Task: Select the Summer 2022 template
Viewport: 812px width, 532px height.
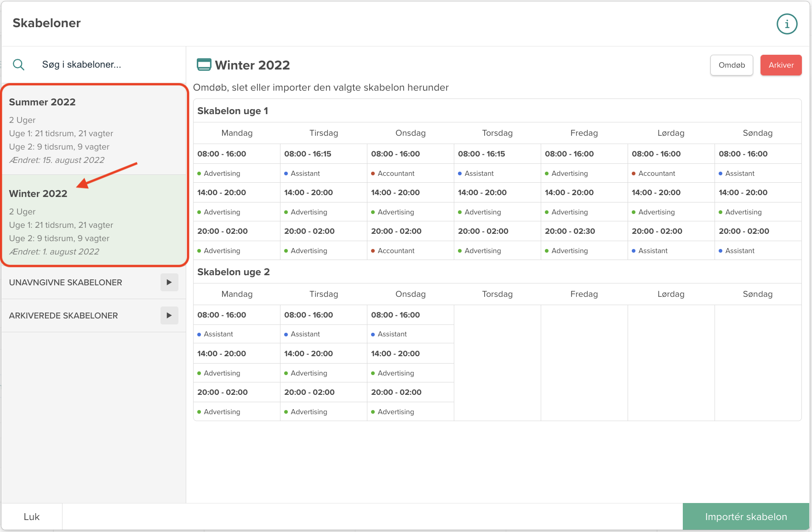Action: [94, 130]
